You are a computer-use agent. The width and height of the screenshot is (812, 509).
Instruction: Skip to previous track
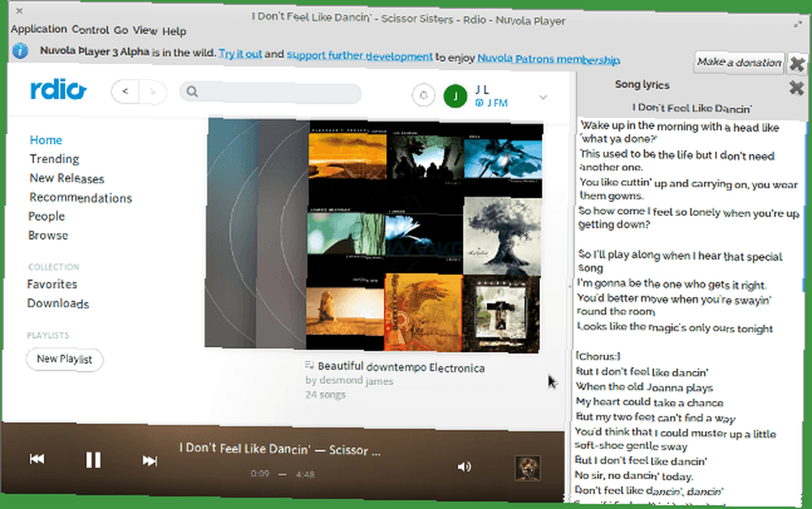pyautogui.click(x=37, y=459)
